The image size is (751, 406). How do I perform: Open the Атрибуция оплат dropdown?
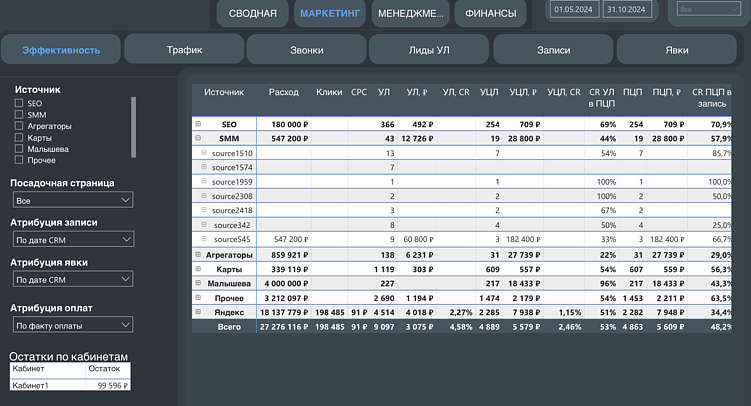pyautogui.click(x=71, y=325)
